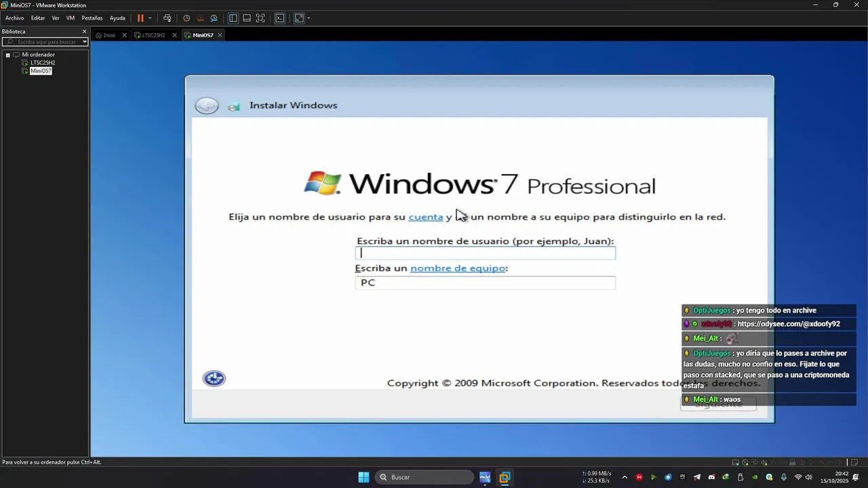Image resolution: width=868 pixels, height=488 pixels.
Task: Focus the nombre de usuario text field
Action: click(x=486, y=253)
